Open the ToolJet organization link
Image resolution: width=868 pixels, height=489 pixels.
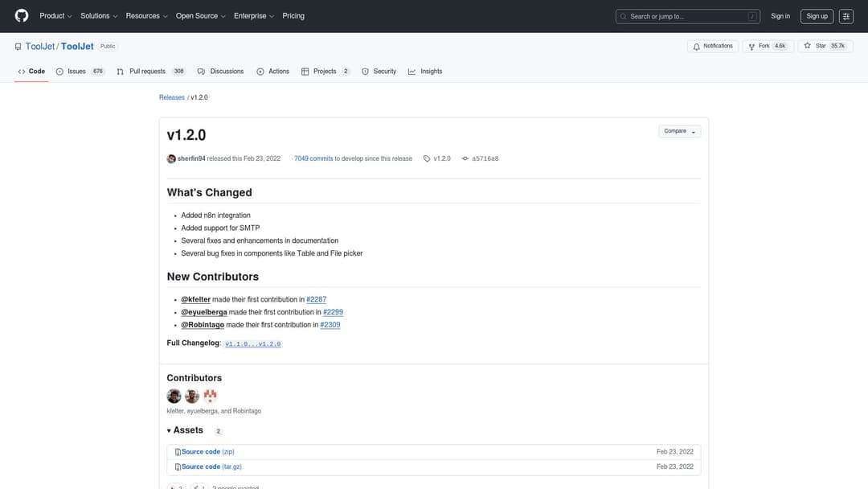40,47
